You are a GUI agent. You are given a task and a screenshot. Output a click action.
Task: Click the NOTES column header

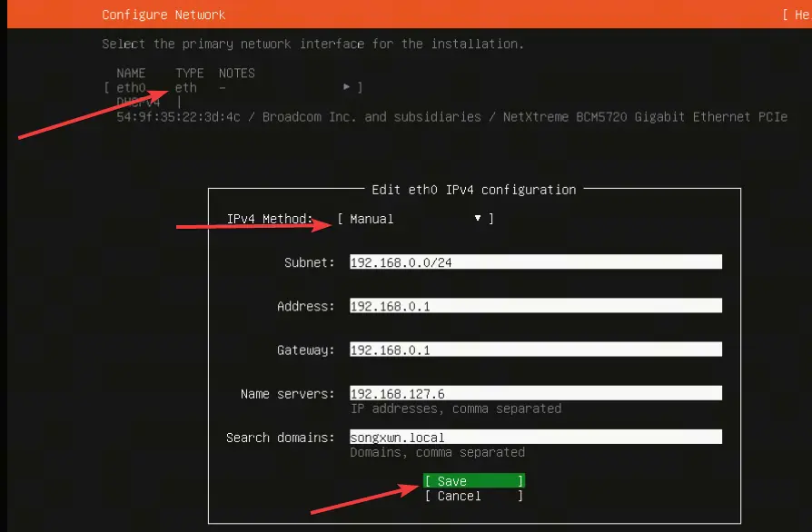coord(237,73)
